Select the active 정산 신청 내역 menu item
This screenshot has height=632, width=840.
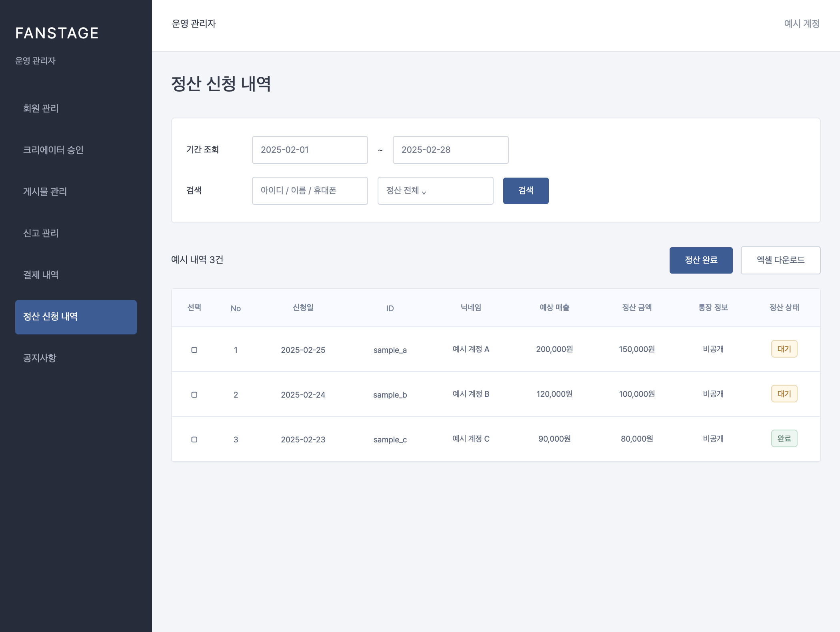[x=76, y=317]
